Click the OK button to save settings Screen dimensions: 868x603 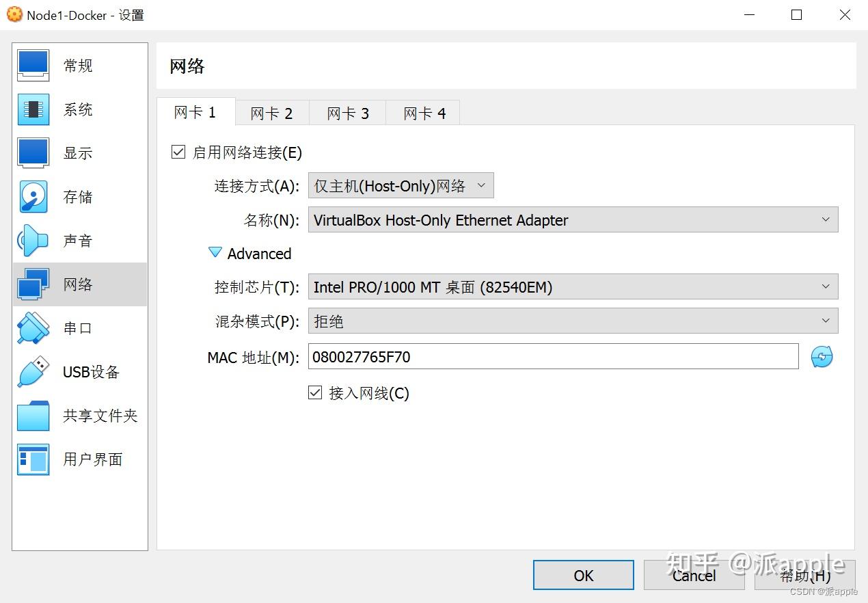583,575
